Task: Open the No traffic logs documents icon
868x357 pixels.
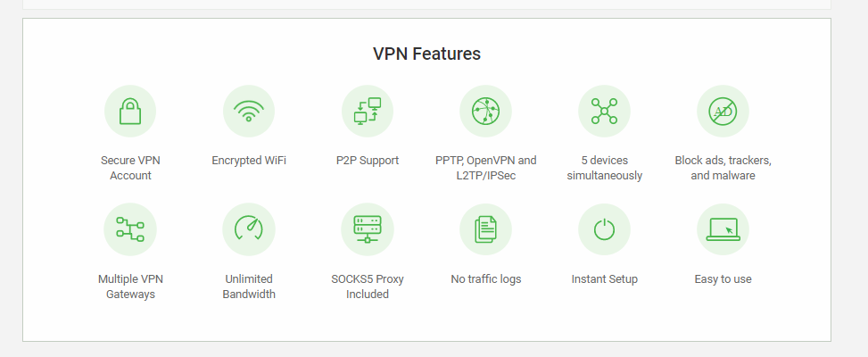Action: pyautogui.click(x=485, y=229)
